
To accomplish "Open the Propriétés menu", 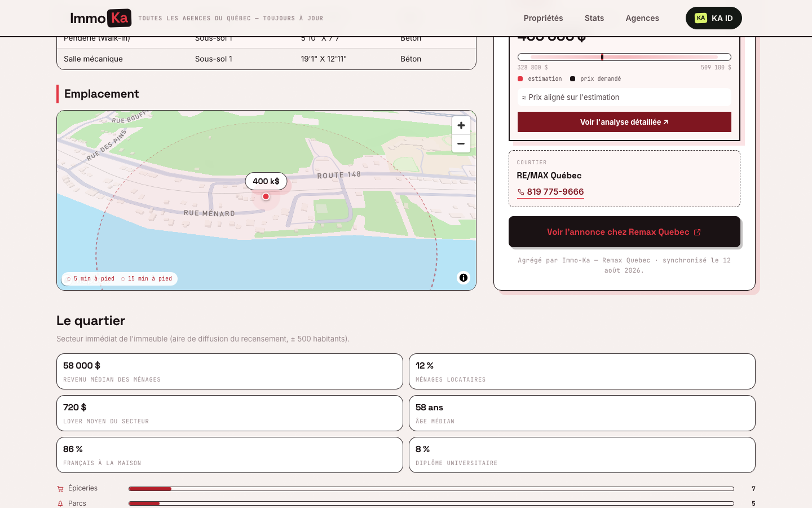I will tap(543, 18).
